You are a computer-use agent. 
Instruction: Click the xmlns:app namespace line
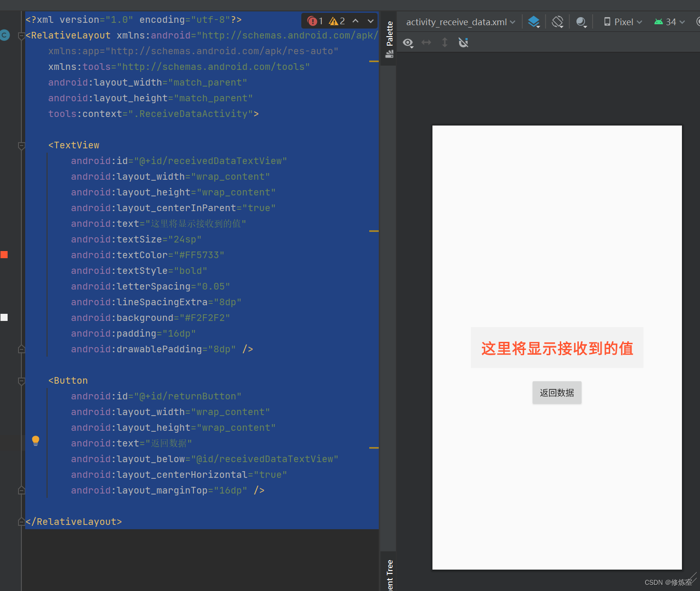(193, 51)
